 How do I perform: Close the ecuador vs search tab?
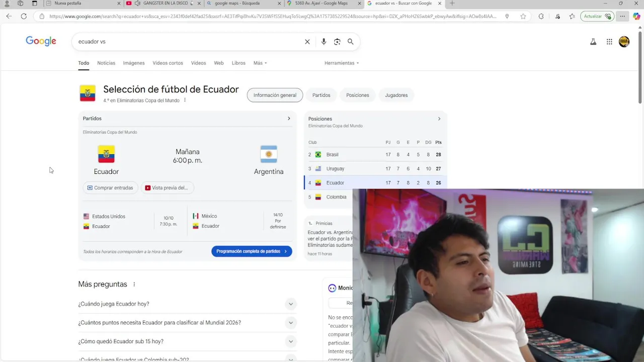coord(439,4)
